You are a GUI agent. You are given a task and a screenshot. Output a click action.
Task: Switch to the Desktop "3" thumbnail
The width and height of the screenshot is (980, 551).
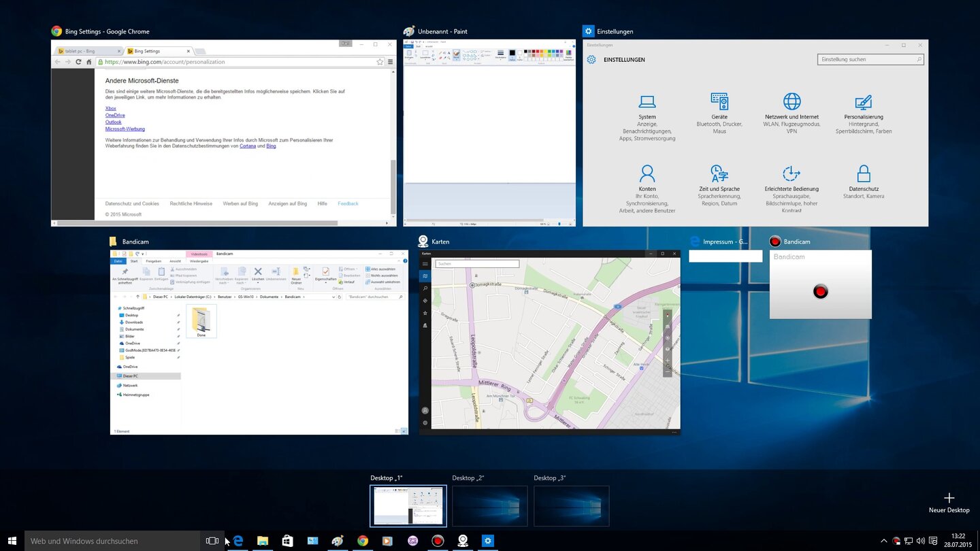pos(572,505)
